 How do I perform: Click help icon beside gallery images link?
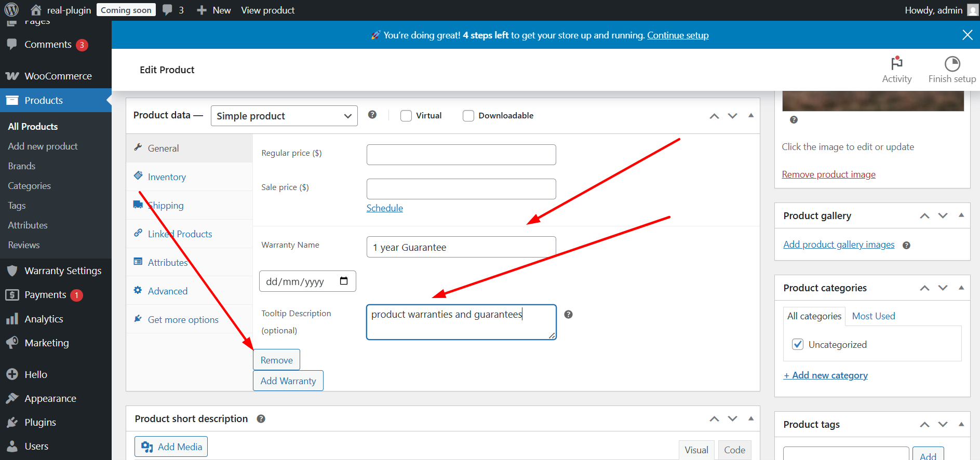(x=906, y=245)
